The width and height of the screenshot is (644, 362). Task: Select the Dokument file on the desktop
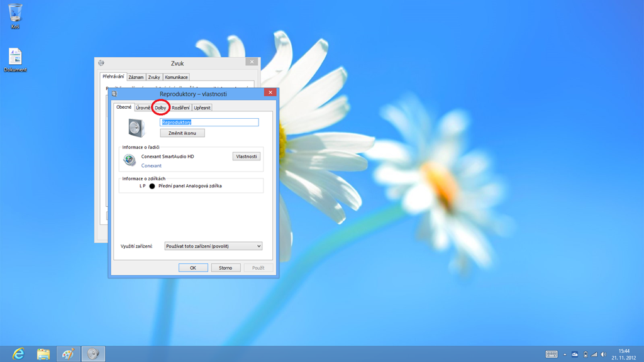pyautogui.click(x=15, y=58)
